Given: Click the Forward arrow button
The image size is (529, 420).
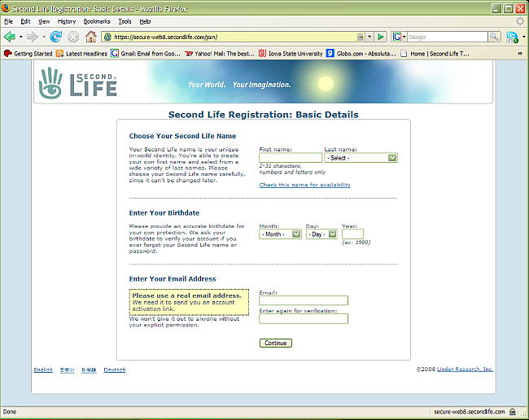Looking at the screenshot, I should [33, 37].
